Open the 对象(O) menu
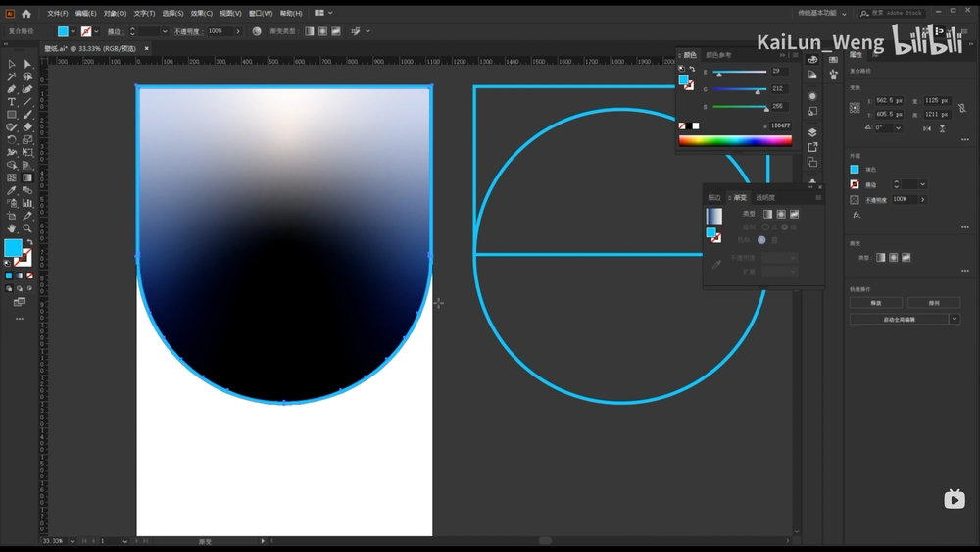This screenshot has width=980, height=552. point(115,13)
